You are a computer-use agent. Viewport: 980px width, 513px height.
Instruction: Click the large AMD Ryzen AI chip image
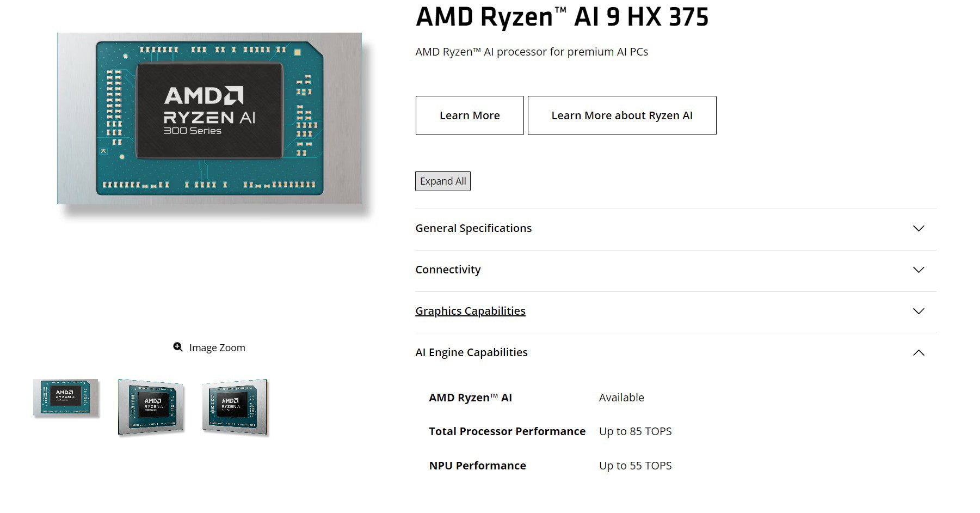pyautogui.click(x=209, y=119)
